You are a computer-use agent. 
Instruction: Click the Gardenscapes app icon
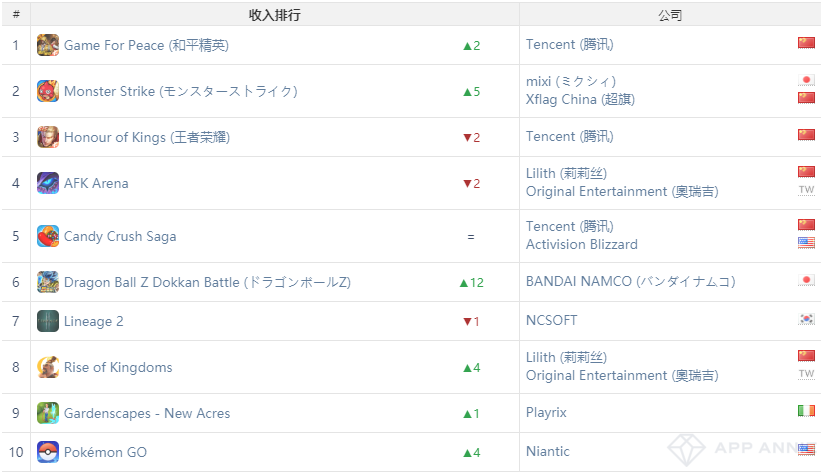[48, 413]
